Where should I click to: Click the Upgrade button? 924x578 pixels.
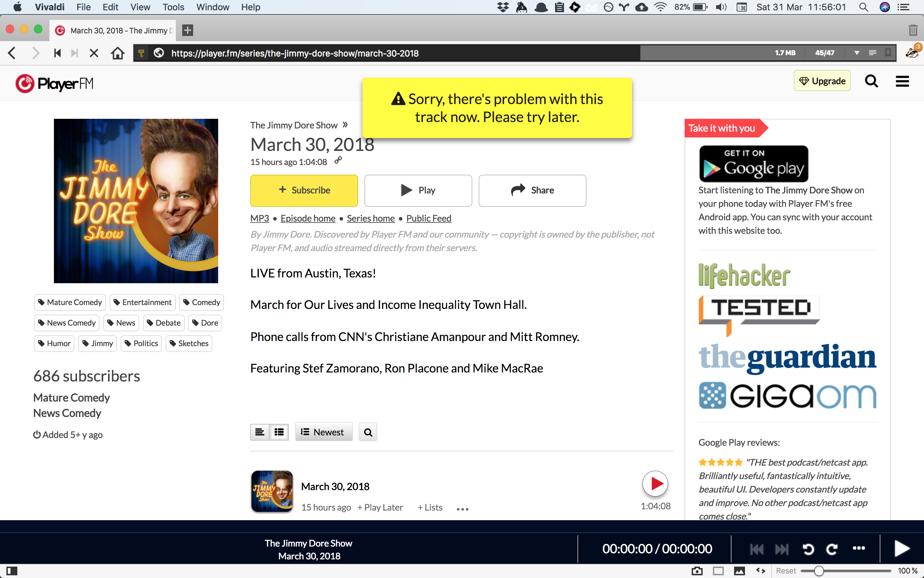click(822, 81)
